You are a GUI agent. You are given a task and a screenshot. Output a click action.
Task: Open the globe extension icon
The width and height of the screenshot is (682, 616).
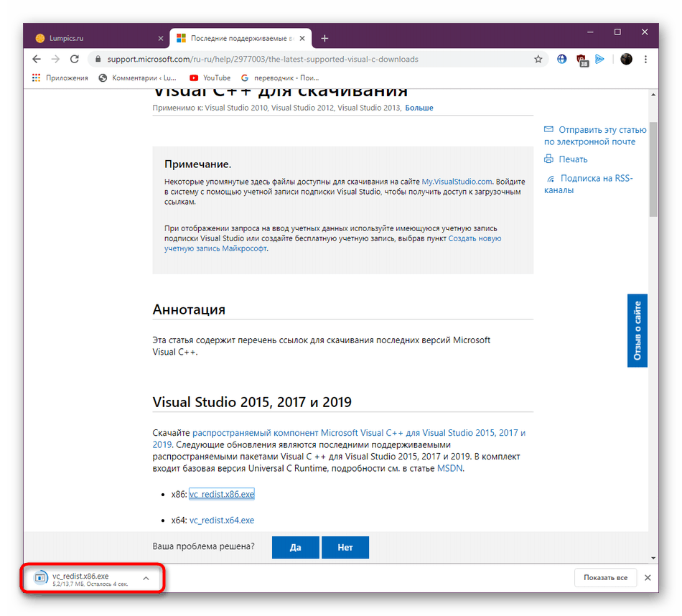tap(561, 59)
